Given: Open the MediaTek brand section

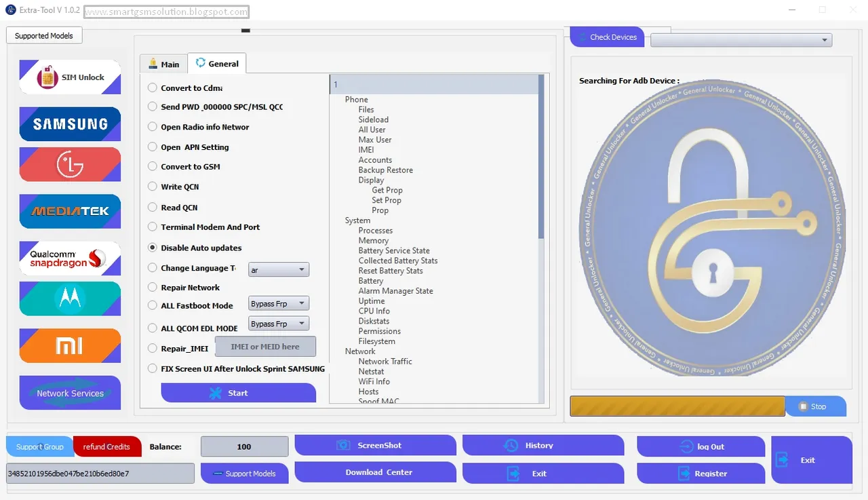Looking at the screenshot, I should pyautogui.click(x=70, y=211).
